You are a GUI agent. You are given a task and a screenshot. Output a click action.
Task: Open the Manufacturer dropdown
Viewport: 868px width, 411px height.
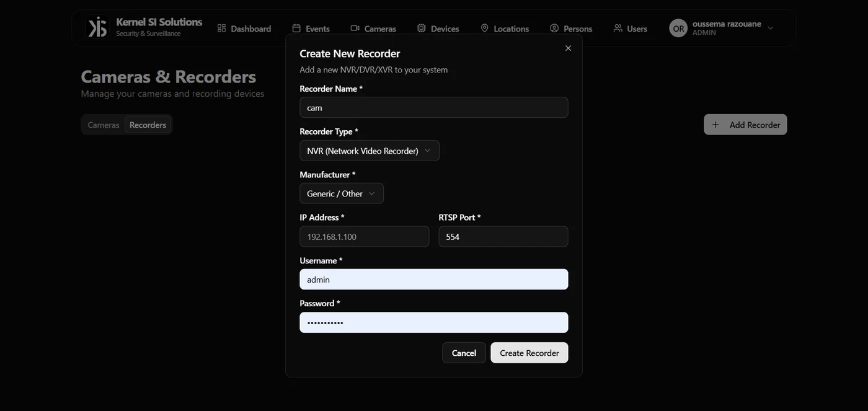[342, 193]
